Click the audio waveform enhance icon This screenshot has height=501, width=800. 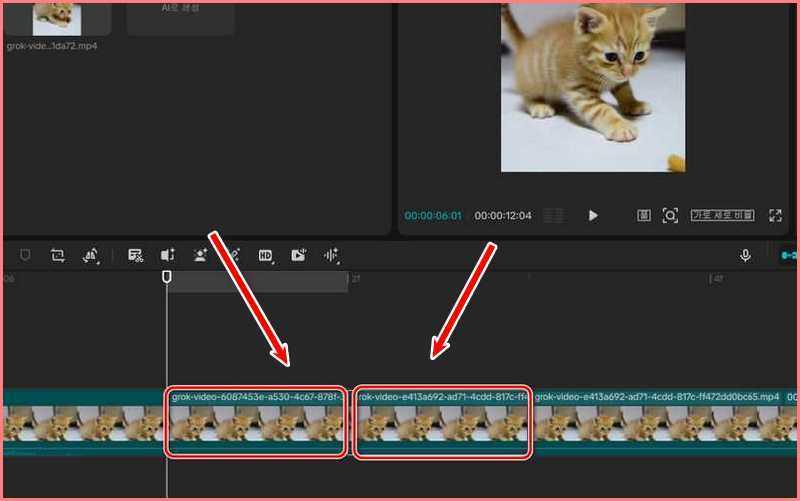331,256
